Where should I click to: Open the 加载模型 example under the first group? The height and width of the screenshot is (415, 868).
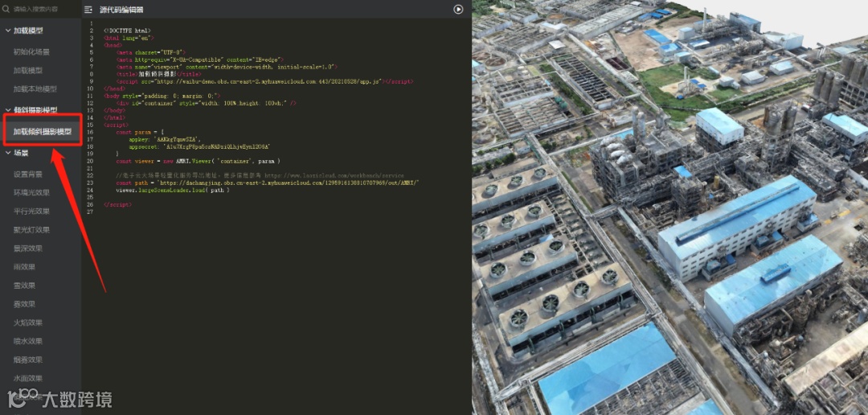[x=28, y=70]
